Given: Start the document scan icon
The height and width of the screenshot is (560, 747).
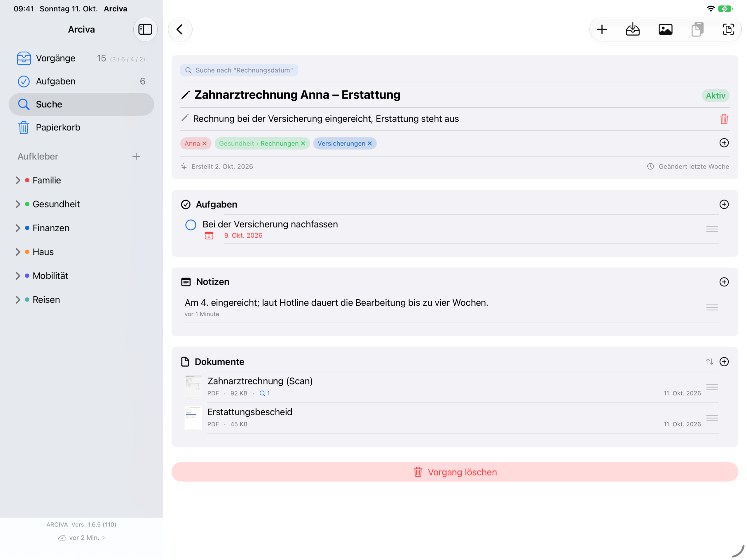Looking at the screenshot, I should tap(728, 29).
